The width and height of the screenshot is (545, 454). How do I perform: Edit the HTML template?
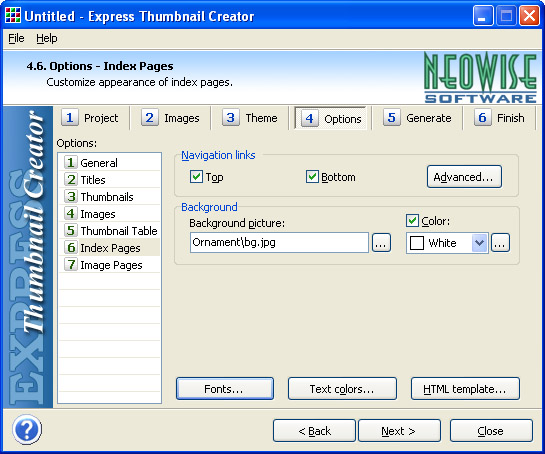pos(465,389)
